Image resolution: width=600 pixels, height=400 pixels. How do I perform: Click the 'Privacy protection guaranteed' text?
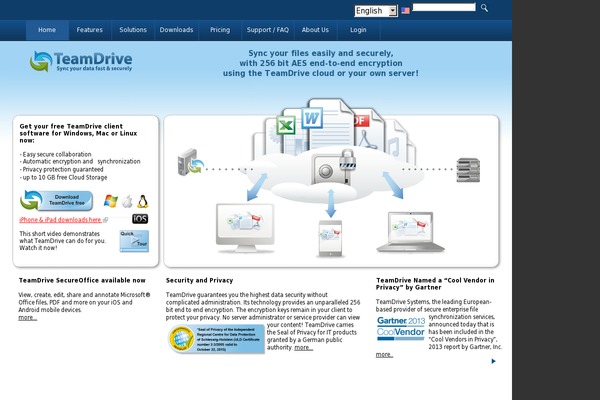coord(62,169)
